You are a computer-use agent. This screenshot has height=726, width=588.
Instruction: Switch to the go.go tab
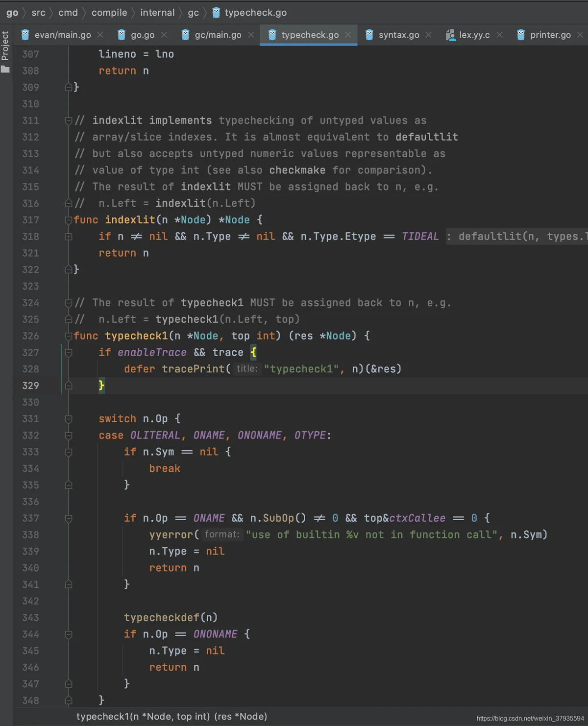tap(143, 35)
